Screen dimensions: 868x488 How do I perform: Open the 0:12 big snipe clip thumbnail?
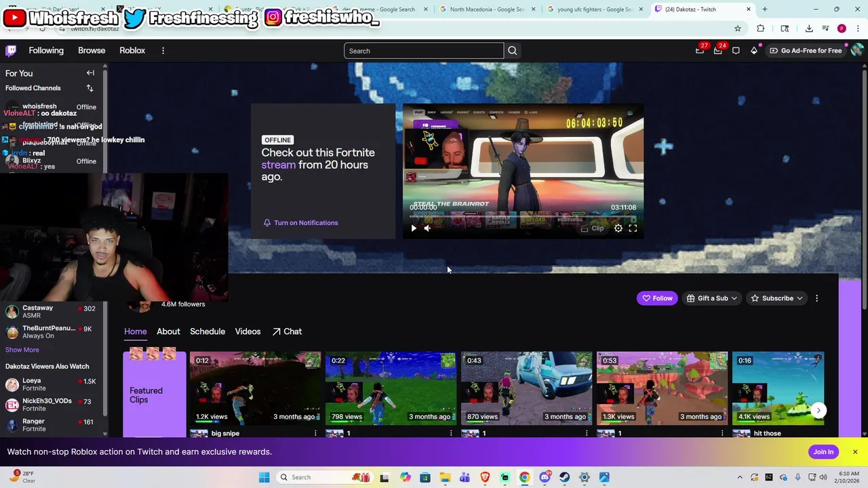click(256, 388)
